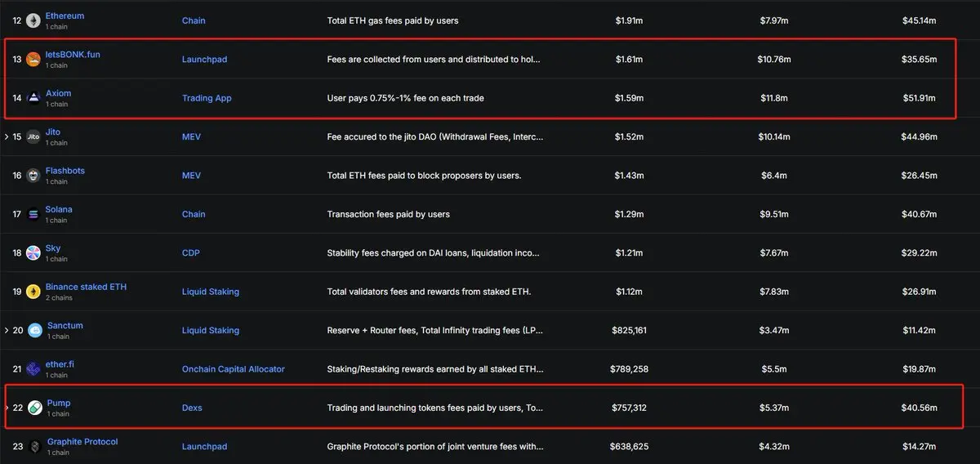
Task: Click the Ethereum protocol logo icon
Action: tap(33, 20)
